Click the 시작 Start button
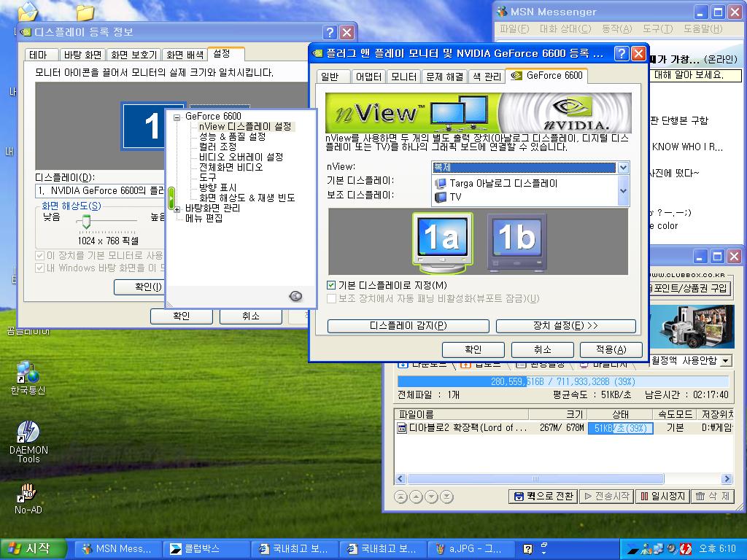Screen dimensions: 747x560 [32, 548]
